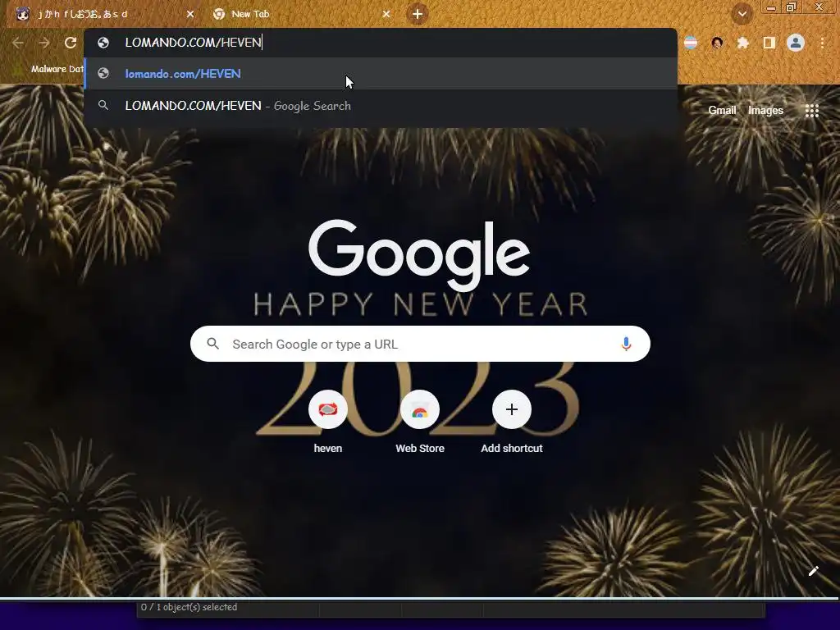Click the avatar face extension icon
The image size is (840, 630).
(x=717, y=43)
